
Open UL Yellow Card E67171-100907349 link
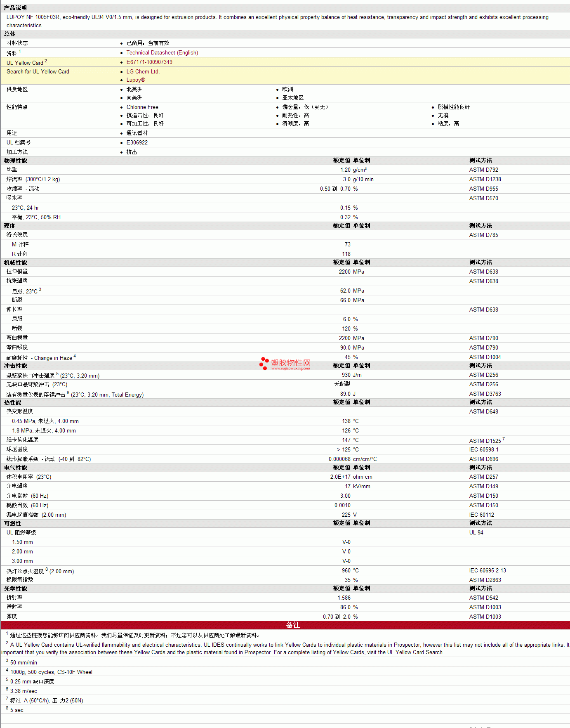149,62
